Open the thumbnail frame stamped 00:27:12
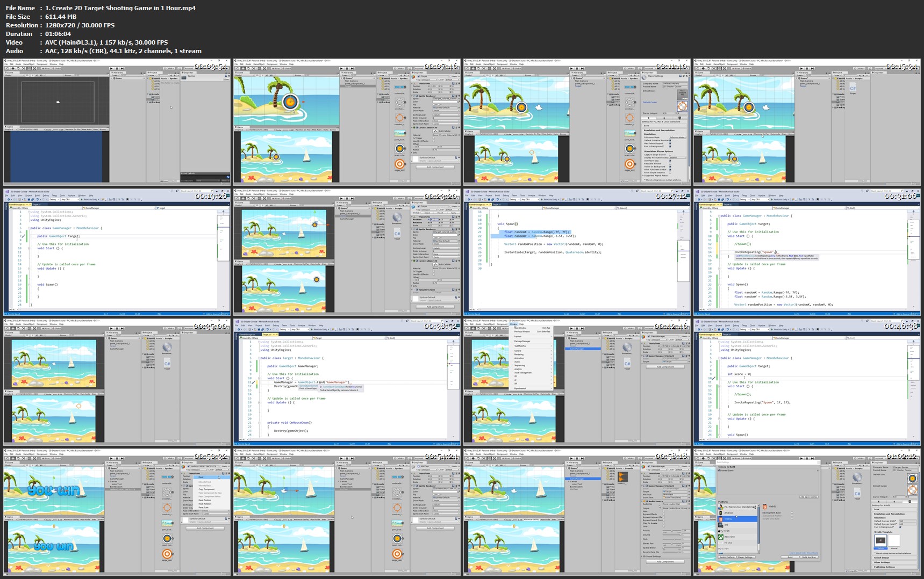924x579 pixels. click(577, 252)
